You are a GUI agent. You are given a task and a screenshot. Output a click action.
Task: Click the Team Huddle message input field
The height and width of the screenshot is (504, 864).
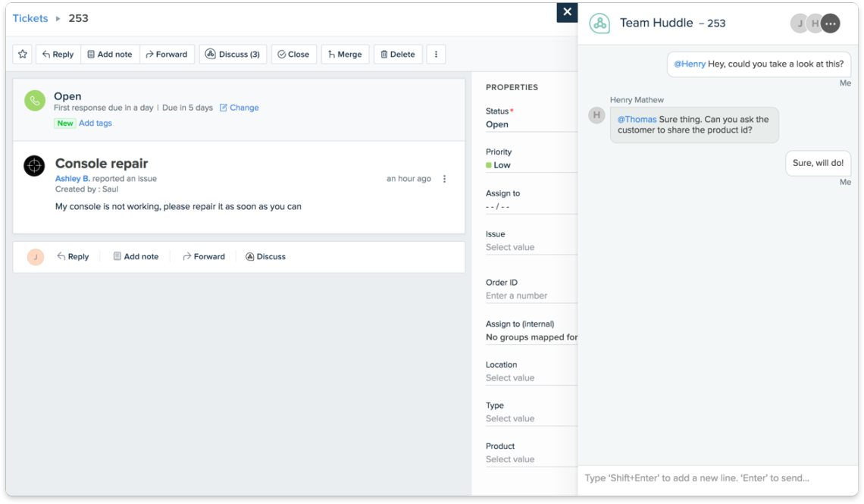point(712,477)
